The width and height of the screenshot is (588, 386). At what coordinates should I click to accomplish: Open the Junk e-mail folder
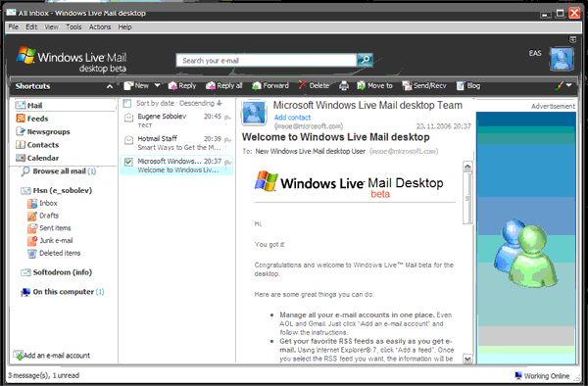coord(50,240)
